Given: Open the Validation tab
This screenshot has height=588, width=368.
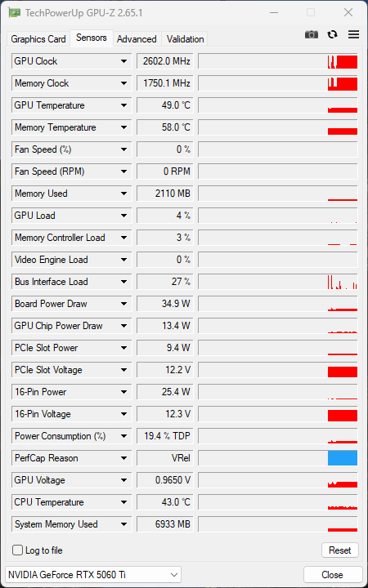Looking at the screenshot, I should pyautogui.click(x=185, y=39).
